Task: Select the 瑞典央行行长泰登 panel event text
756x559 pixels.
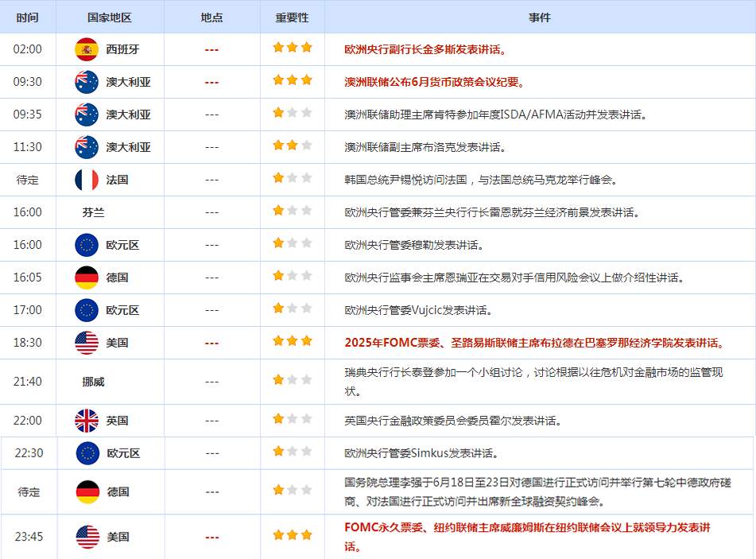Action: pyautogui.click(x=533, y=382)
